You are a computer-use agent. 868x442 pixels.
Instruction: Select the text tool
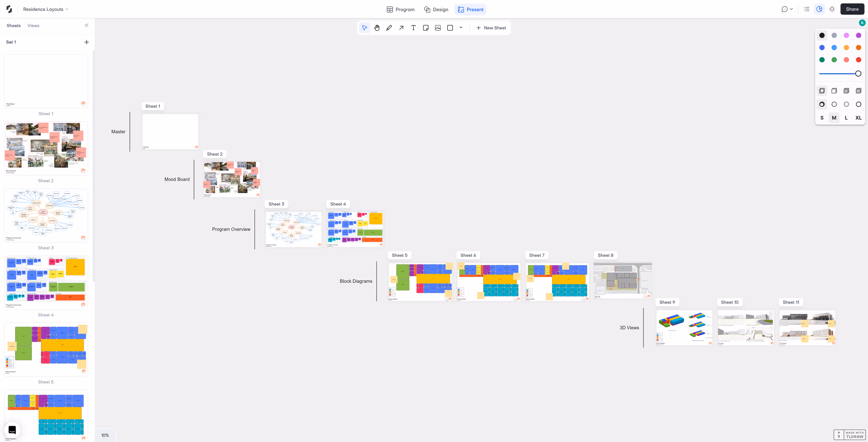[413, 28]
